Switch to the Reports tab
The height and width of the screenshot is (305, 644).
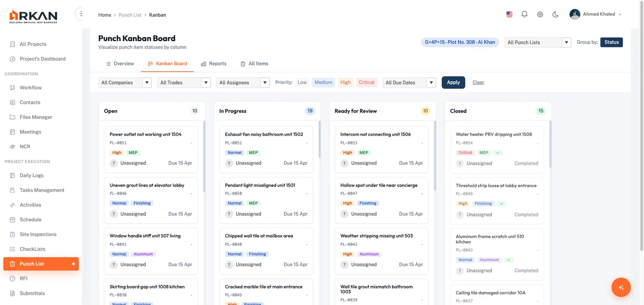(214, 63)
